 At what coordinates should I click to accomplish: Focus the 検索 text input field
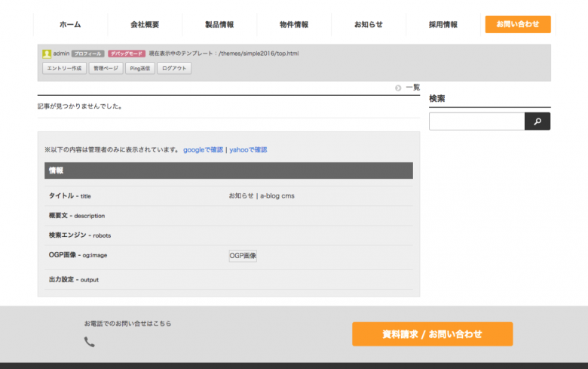476,121
